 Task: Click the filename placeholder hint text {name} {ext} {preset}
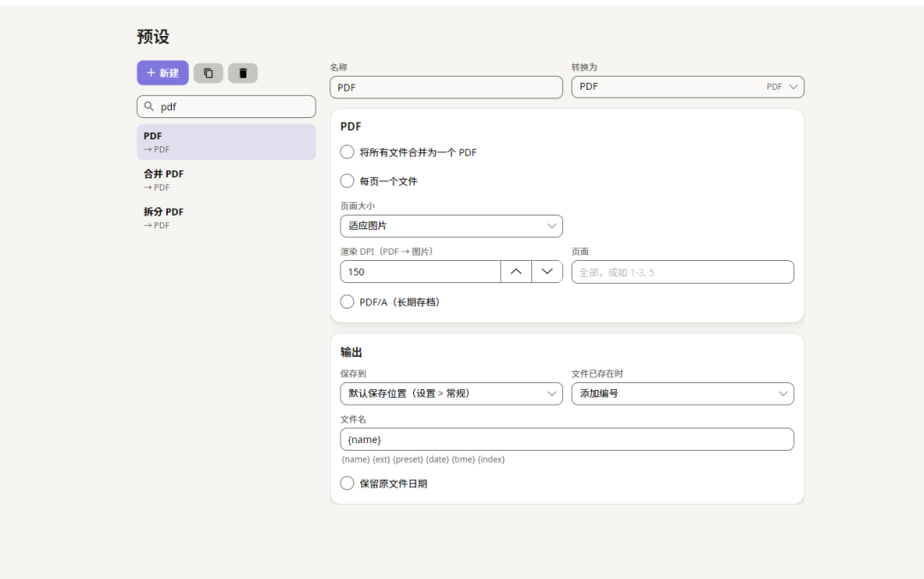pos(423,459)
